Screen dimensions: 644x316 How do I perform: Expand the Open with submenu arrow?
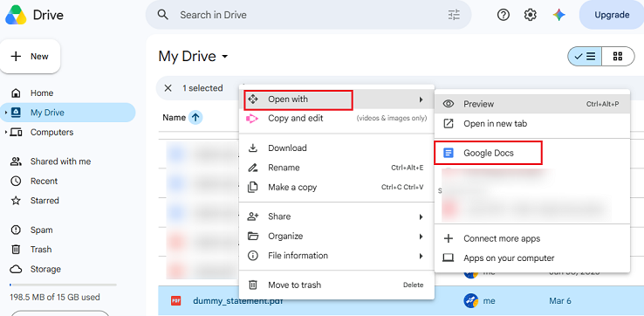(x=421, y=100)
